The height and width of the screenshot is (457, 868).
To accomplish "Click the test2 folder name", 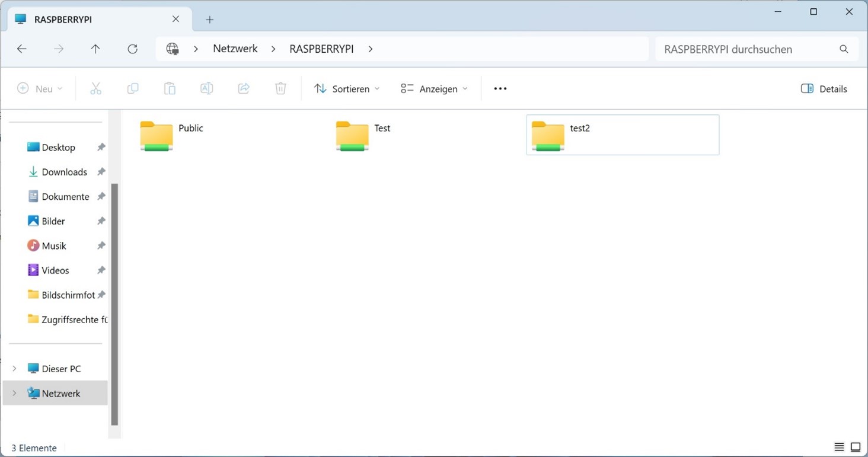I will coord(580,128).
